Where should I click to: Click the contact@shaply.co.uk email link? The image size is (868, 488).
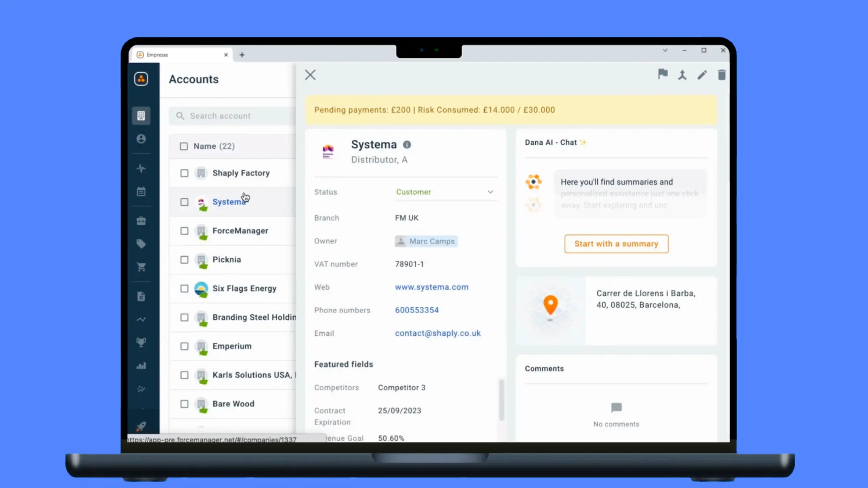(438, 333)
